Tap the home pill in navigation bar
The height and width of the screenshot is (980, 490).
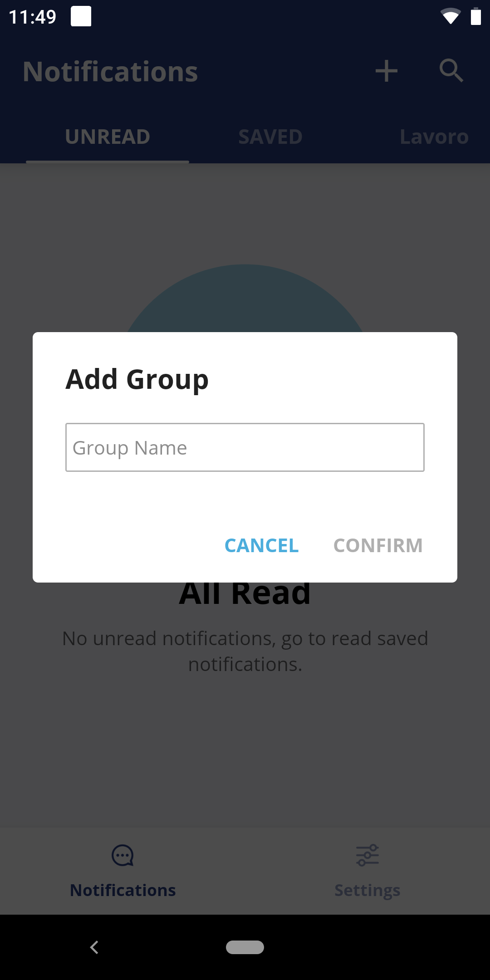tap(245, 947)
